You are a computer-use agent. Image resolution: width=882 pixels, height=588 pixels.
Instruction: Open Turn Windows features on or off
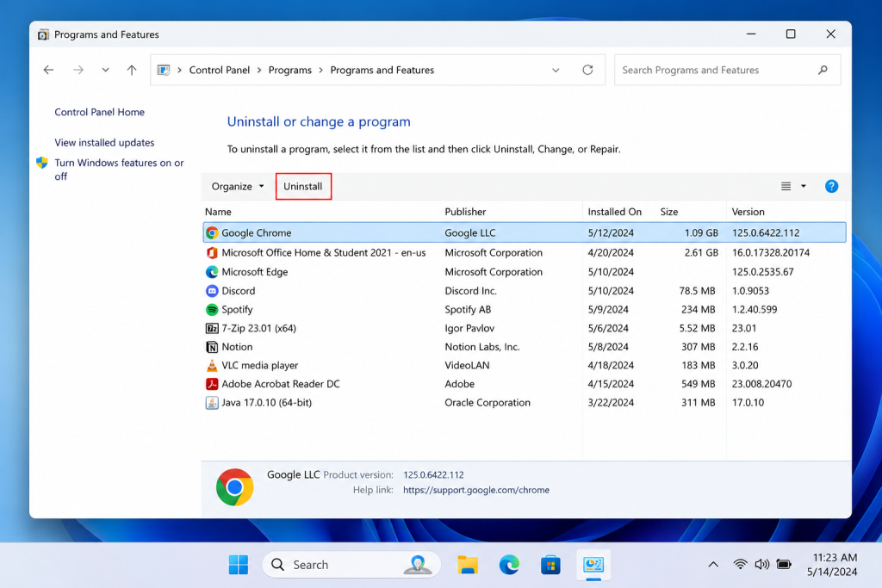click(119, 170)
